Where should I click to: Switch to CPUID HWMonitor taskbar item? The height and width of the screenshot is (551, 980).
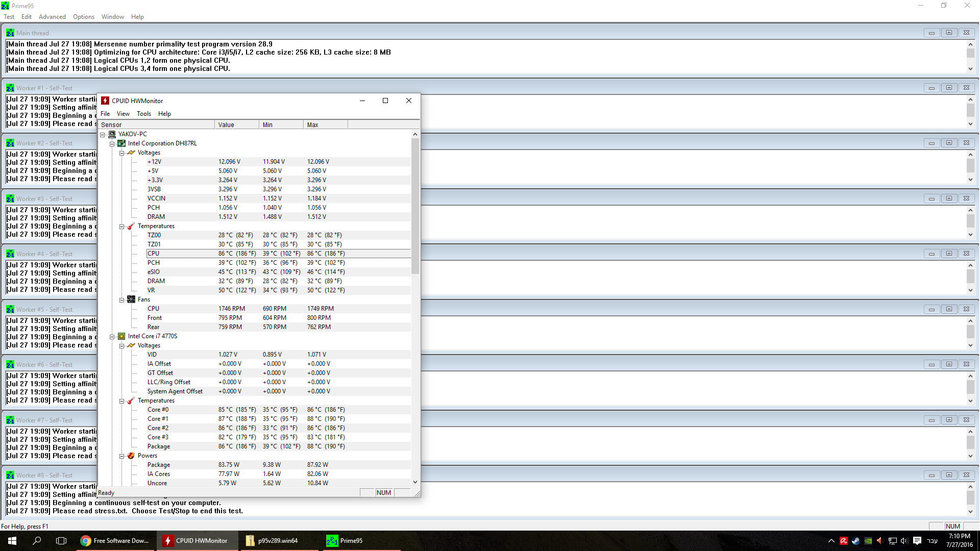(198, 541)
